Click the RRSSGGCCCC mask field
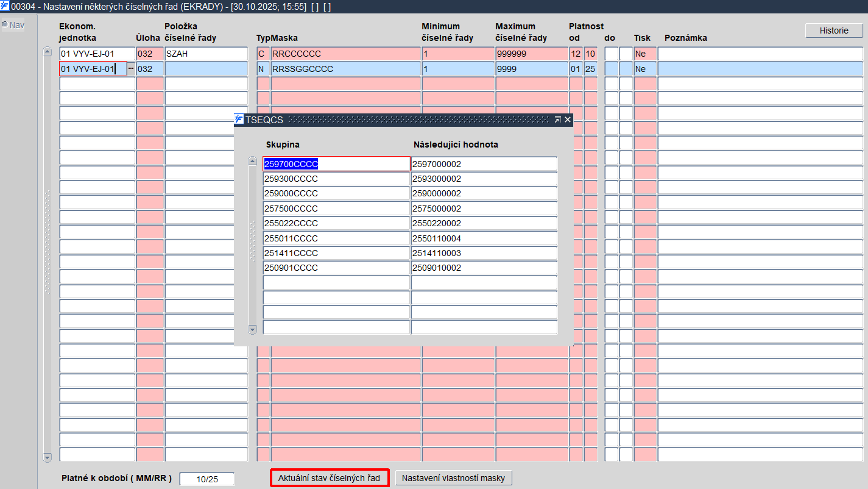 pyautogui.click(x=345, y=69)
